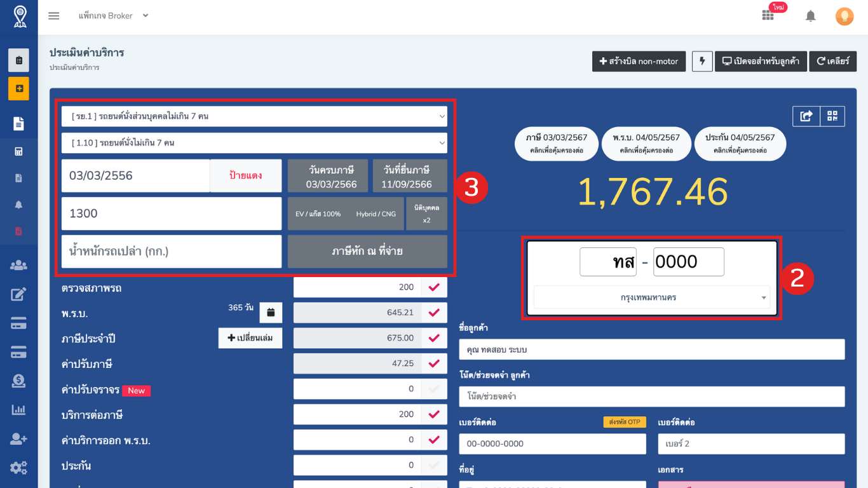The height and width of the screenshot is (488, 868).
Task: Click the ส่งรหัส OTP button
Action: click(x=625, y=422)
